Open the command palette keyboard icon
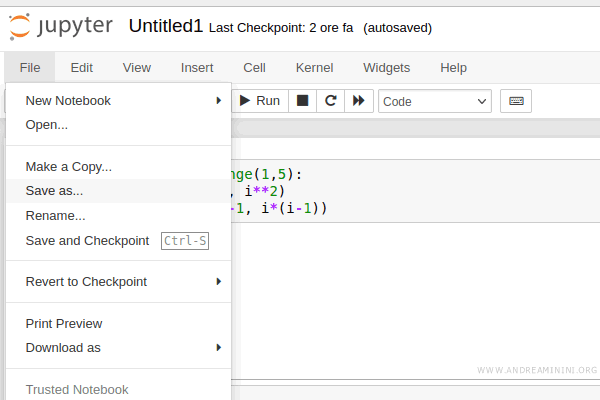Image resolution: width=600 pixels, height=400 pixels. pos(516,101)
